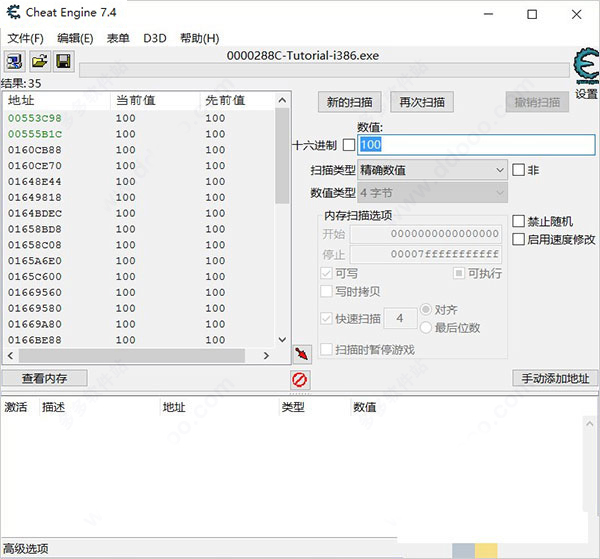This screenshot has width=600, height=559.
Task: Enable the 启用速度修改 speedhack checkbox
Action: [518, 239]
